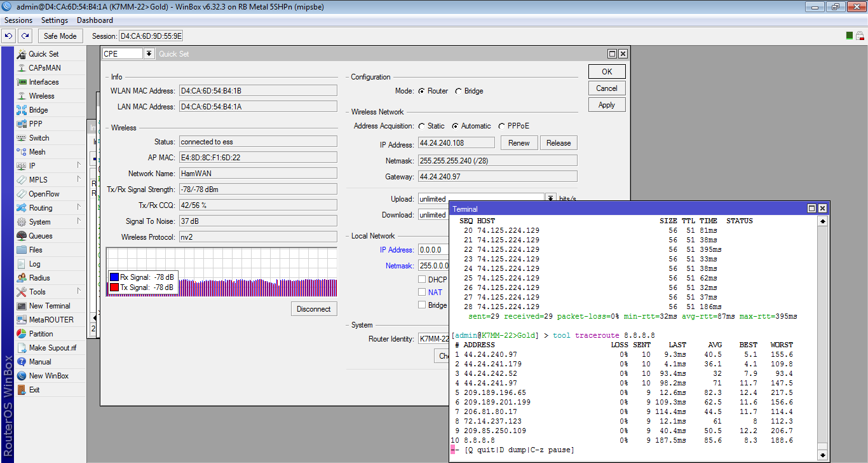Click the Renew IP address button
Screen dimensions: 868x463
[x=519, y=143]
